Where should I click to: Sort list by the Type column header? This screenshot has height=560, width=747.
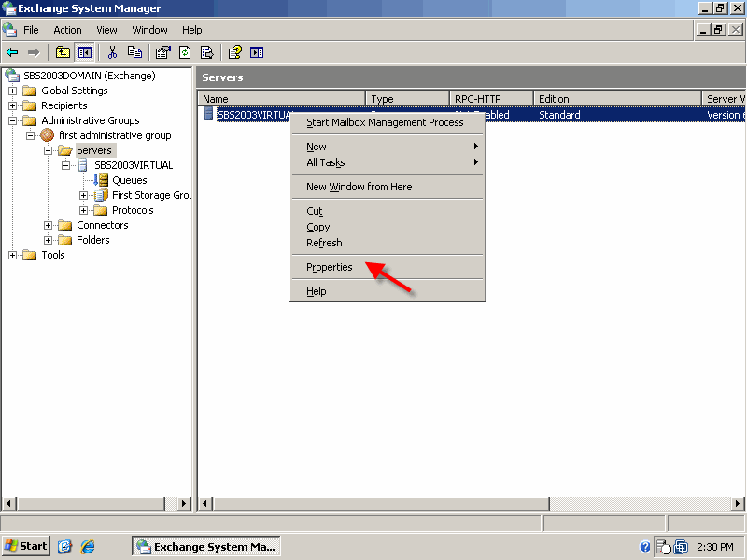pos(408,99)
